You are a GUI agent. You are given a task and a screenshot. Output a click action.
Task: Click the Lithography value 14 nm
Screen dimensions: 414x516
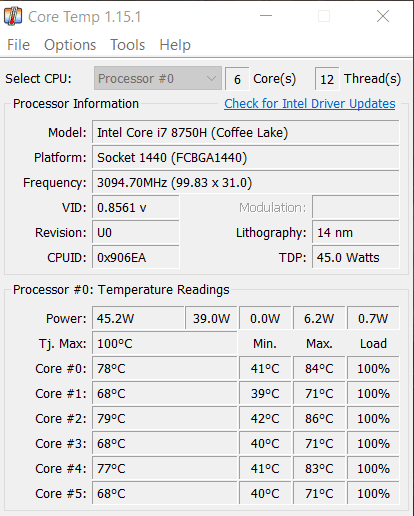tap(356, 233)
